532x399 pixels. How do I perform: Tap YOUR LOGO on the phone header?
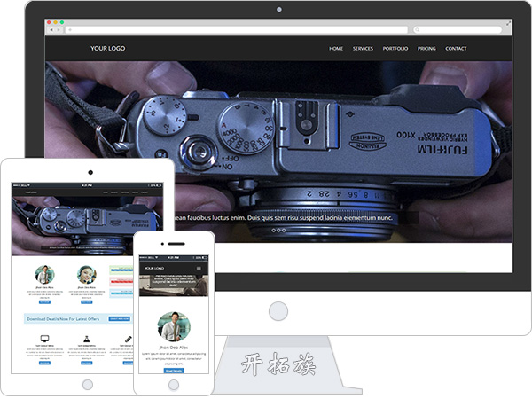pos(154,268)
